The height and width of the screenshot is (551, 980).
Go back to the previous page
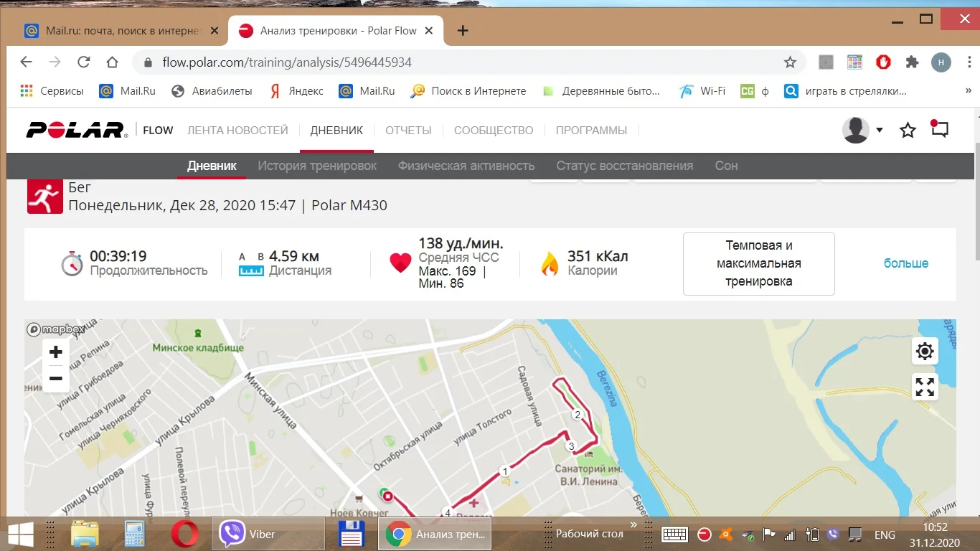pos(27,62)
